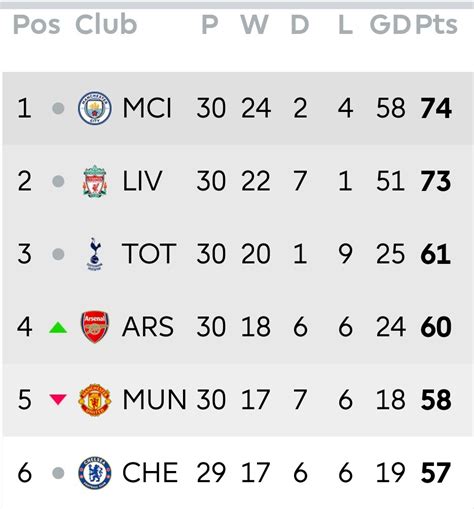
Task: Click the grey dot beside MCI
Action: (58, 108)
